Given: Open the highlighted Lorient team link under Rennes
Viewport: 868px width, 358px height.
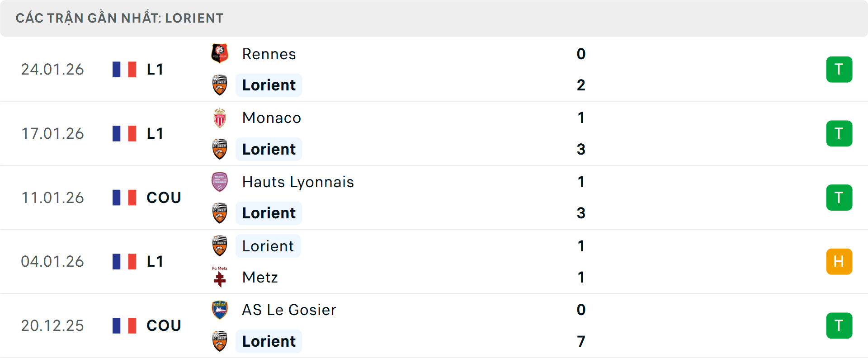Looking at the screenshot, I should point(269,85).
